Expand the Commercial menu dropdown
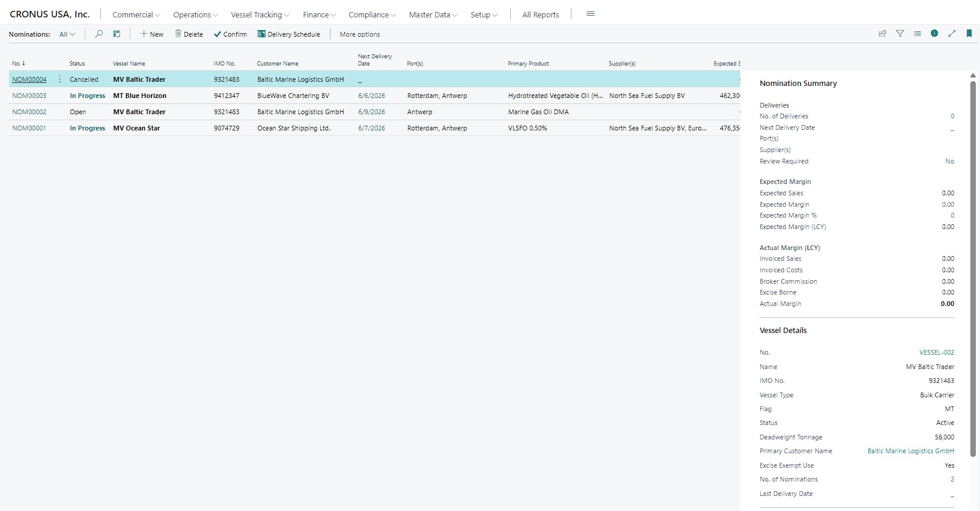Viewport: 980px width, 511px height. (x=136, y=14)
